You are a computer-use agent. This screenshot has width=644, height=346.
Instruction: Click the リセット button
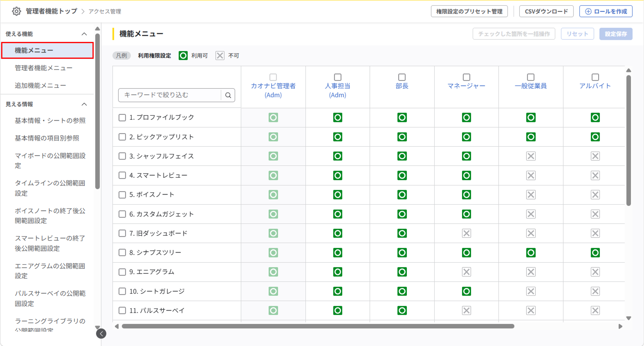(x=577, y=34)
